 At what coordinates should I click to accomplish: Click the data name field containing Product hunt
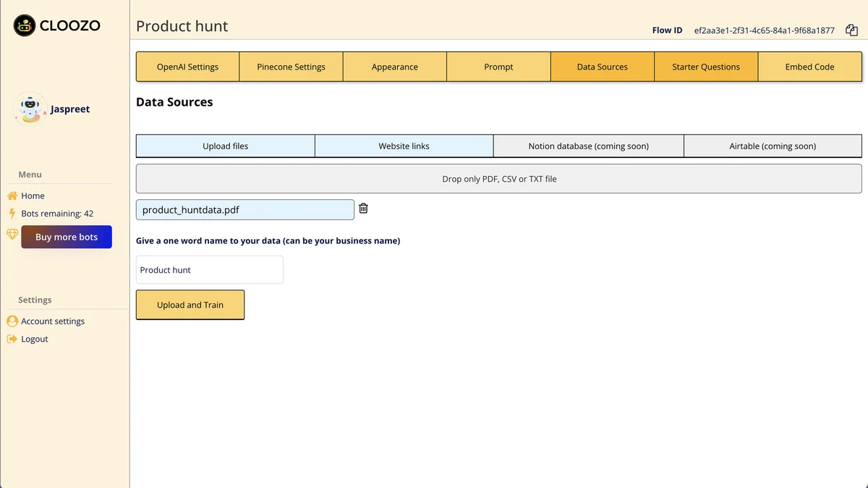210,269
